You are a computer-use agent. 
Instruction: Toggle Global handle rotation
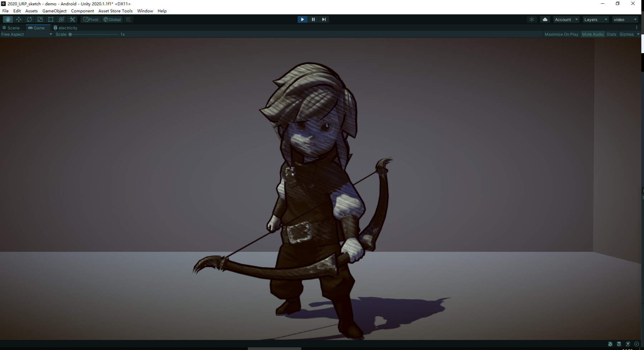112,19
